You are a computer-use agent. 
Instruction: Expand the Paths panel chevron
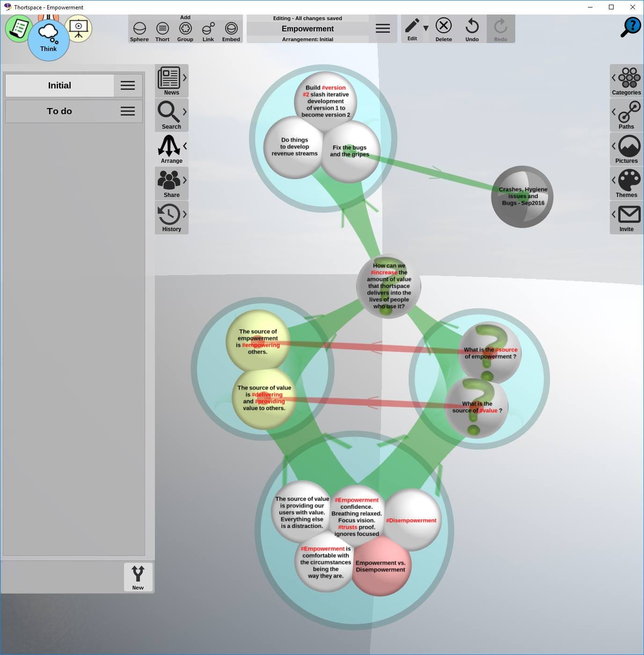[614, 112]
